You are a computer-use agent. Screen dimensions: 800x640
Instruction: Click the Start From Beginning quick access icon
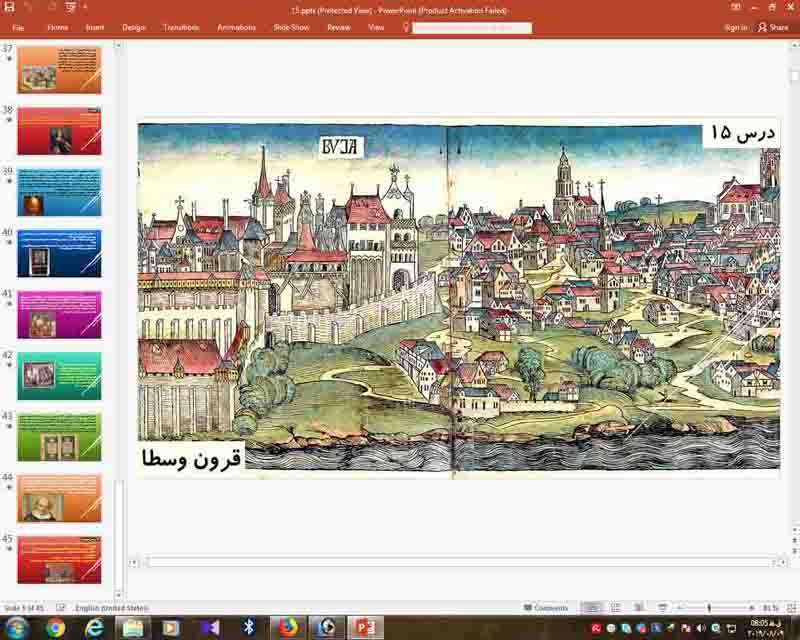[x=71, y=8]
